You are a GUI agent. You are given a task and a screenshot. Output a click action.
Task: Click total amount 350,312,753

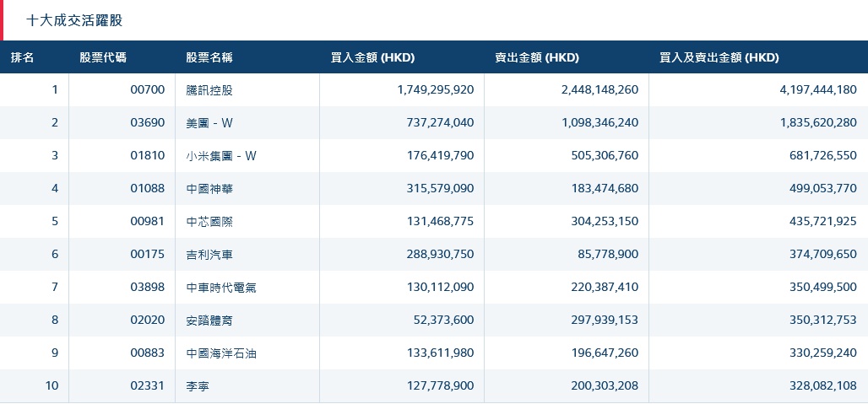pyautogui.click(x=823, y=321)
